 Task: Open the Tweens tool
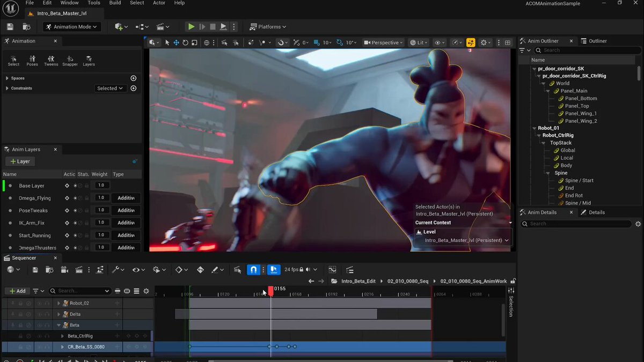click(51, 61)
